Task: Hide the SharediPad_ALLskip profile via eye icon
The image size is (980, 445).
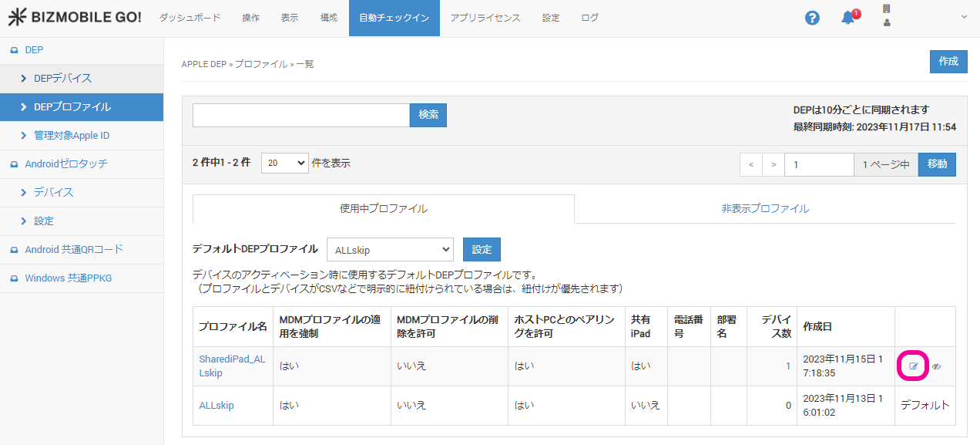Action: point(937,366)
